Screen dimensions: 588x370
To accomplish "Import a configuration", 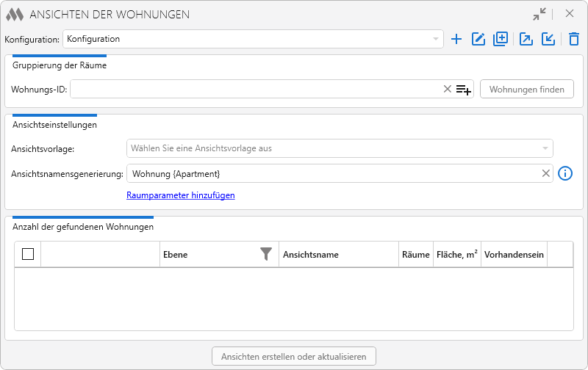I will click(x=548, y=39).
